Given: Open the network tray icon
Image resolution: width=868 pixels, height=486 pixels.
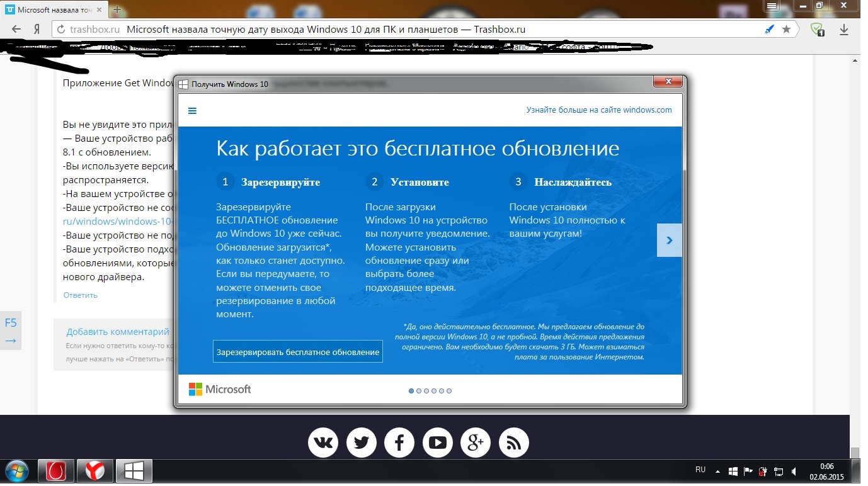Looking at the screenshot, I should pos(779,471).
